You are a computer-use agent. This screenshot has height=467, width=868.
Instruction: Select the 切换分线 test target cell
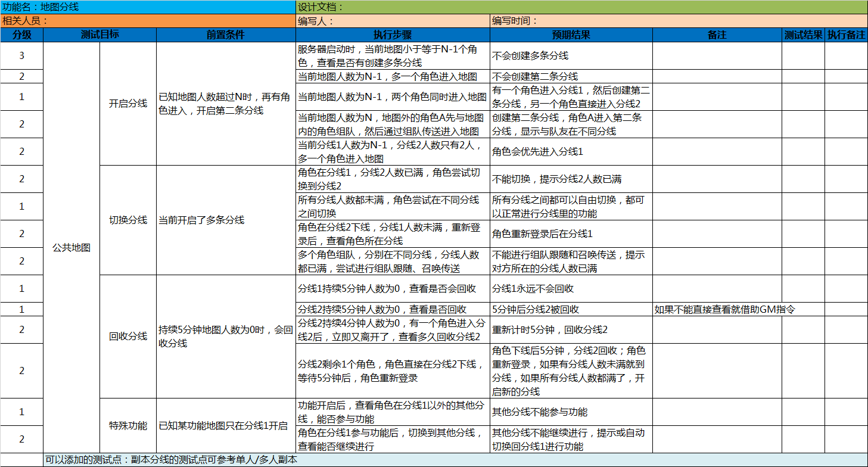pyautogui.click(x=128, y=220)
